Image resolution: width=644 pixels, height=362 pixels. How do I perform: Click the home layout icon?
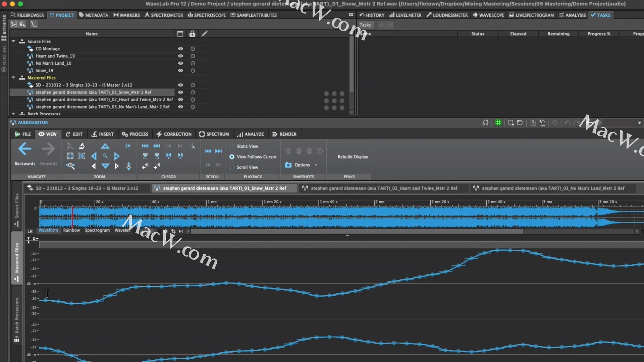[x=485, y=123]
